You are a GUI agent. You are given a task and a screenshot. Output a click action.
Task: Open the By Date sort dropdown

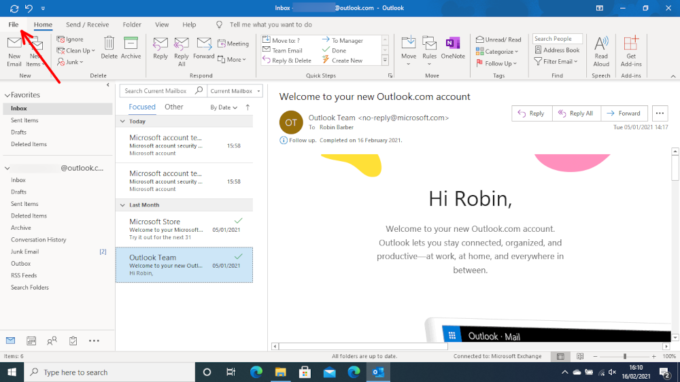coord(224,107)
